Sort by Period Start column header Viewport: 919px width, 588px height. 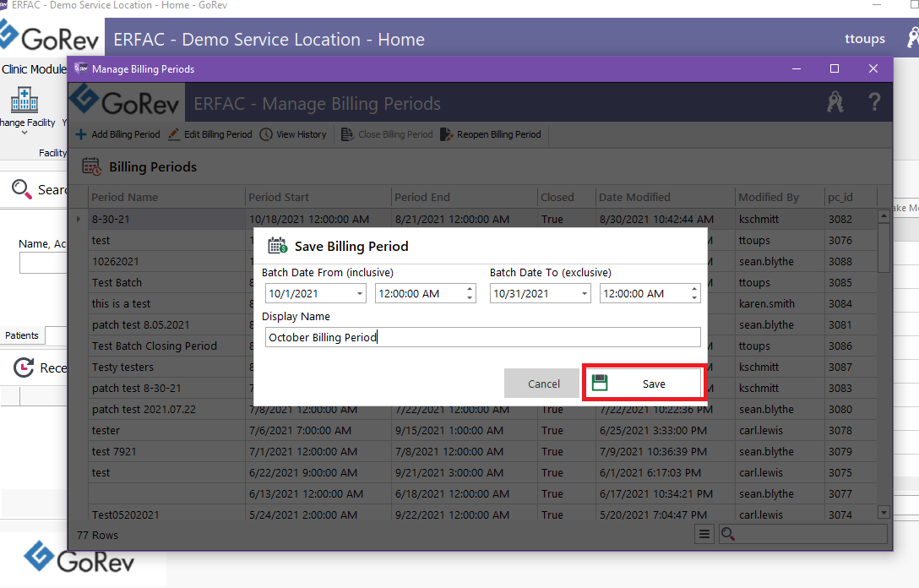click(x=318, y=197)
